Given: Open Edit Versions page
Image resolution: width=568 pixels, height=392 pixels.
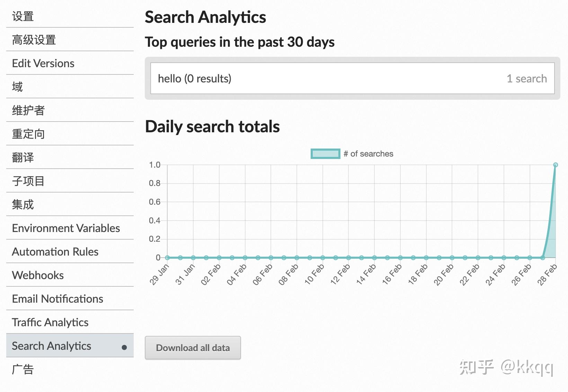Looking at the screenshot, I should click(43, 63).
